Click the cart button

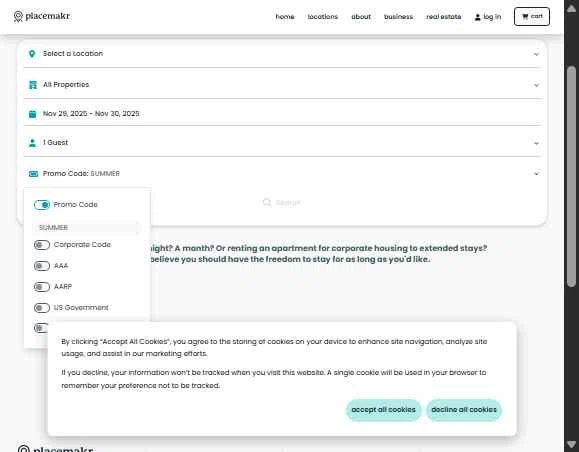tap(532, 16)
